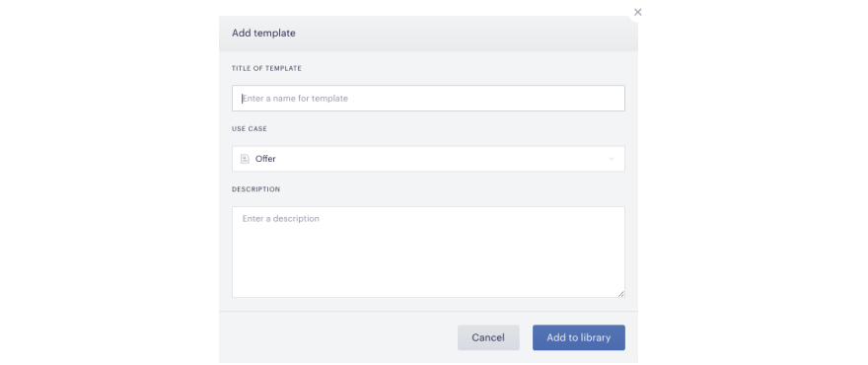
Task: Click the middle of the Use Case combo box
Action: [x=428, y=159]
